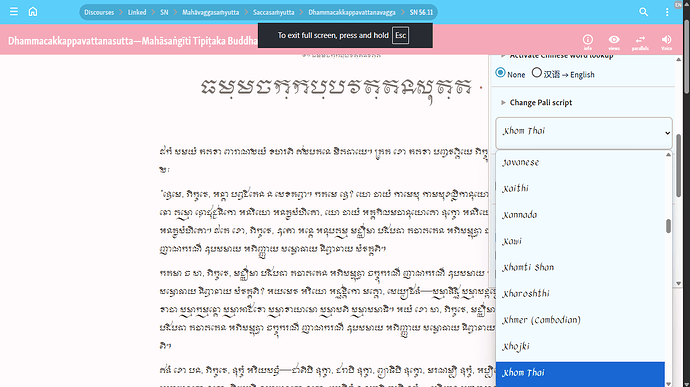Choose Kaithi script option
Viewport: 690px width, 387px height.
[x=580, y=188]
